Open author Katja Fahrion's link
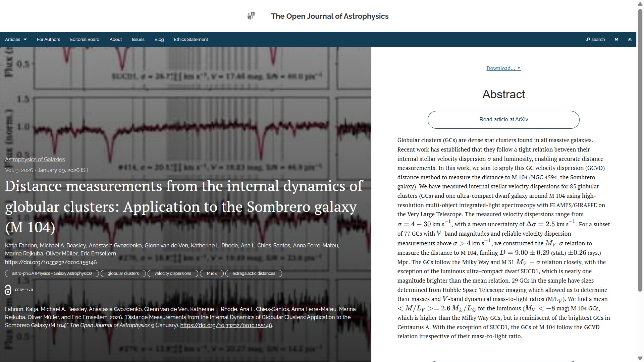The height and width of the screenshot is (362, 644). point(21,246)
